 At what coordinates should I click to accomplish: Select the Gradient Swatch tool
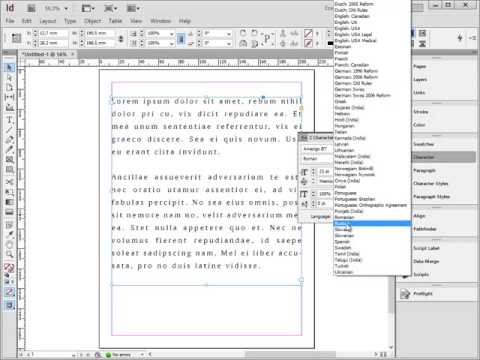tap(9, 202)
